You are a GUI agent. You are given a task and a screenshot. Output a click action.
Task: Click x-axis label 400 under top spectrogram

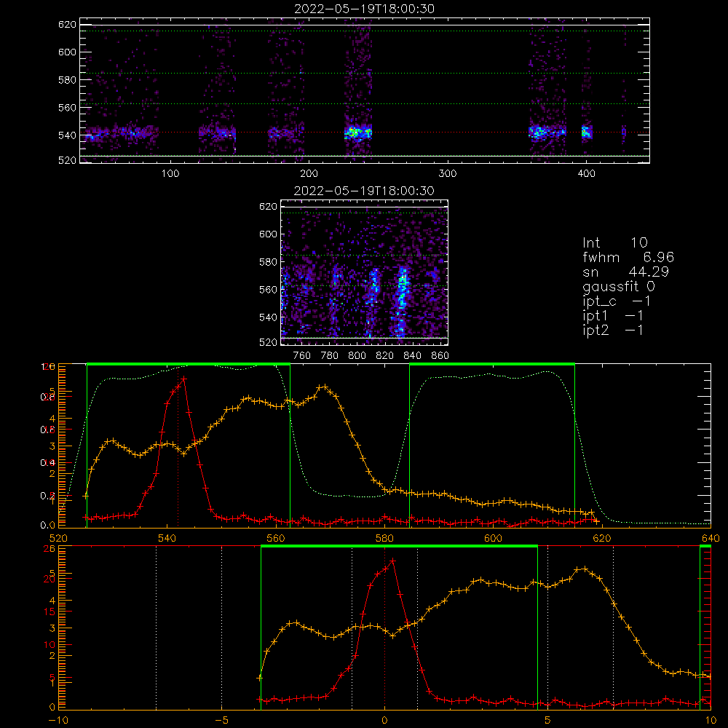tap(586, 174)
